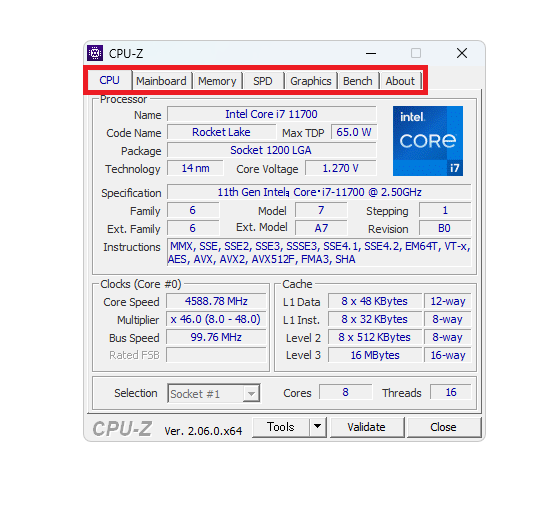Screen dimensions: 553x517
Task: Click the Package value Socket 1200 LGA
Action: (272, 150)
